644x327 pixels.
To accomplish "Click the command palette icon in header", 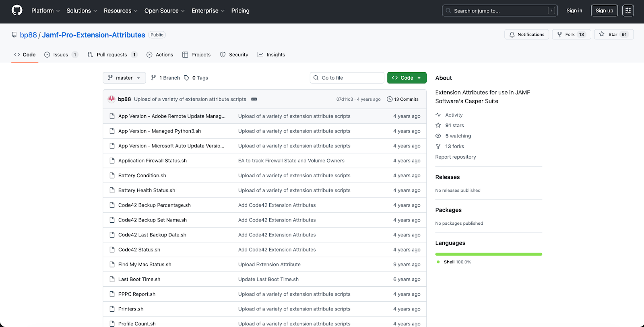I will (x=628, y=10).
